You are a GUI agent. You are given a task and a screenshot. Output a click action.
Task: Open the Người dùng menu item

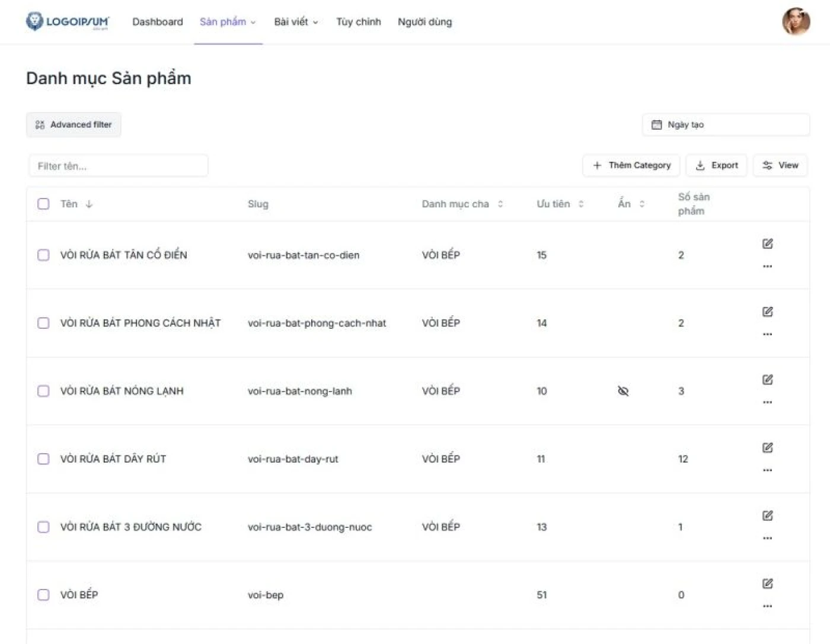(x=424, y=22)
